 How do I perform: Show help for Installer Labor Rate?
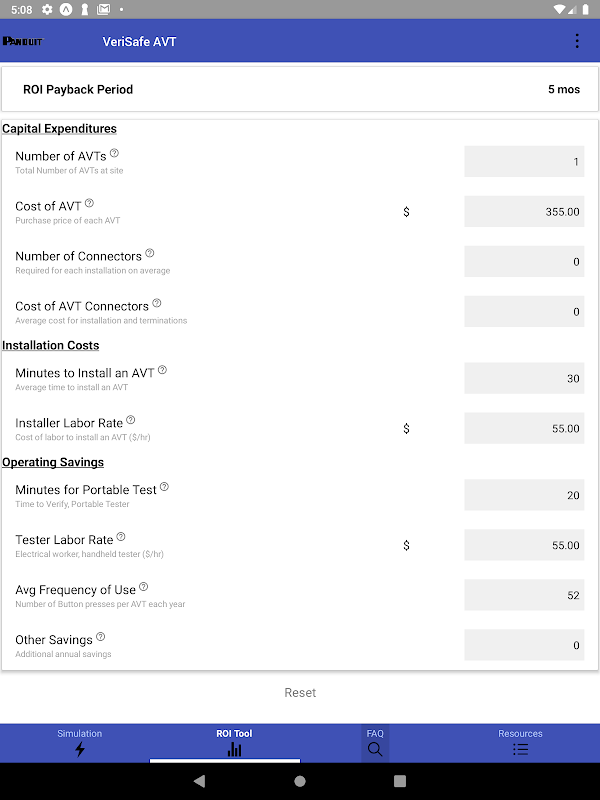click(130, 420)
